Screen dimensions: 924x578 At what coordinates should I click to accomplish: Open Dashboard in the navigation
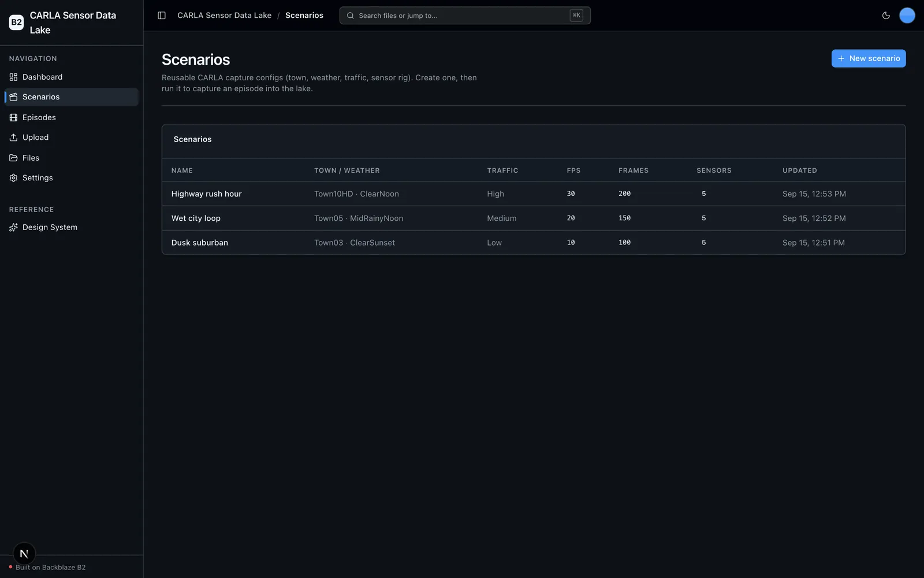click(x=72, y=77)
